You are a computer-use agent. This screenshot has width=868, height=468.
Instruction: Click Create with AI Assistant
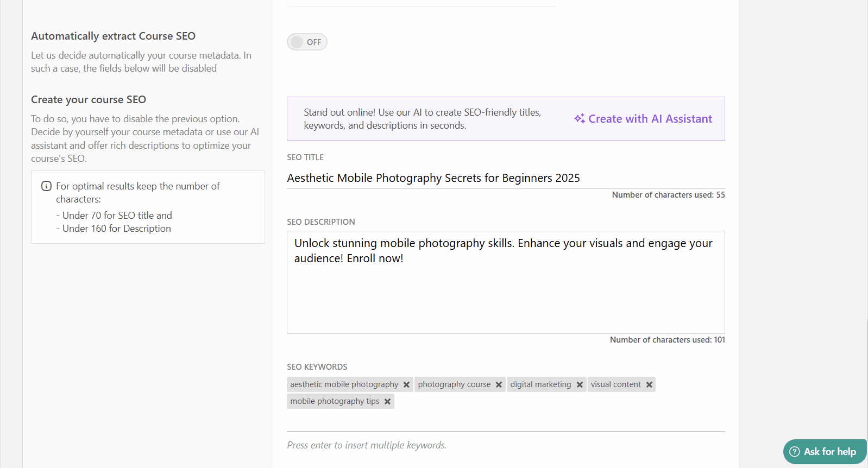pos(643,119)
